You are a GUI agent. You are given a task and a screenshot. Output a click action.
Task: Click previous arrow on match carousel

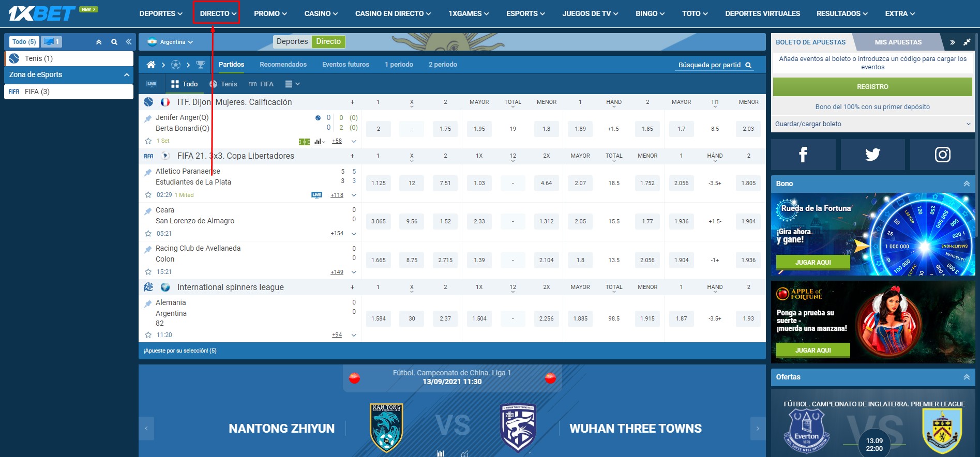click(x=146, y=428)
